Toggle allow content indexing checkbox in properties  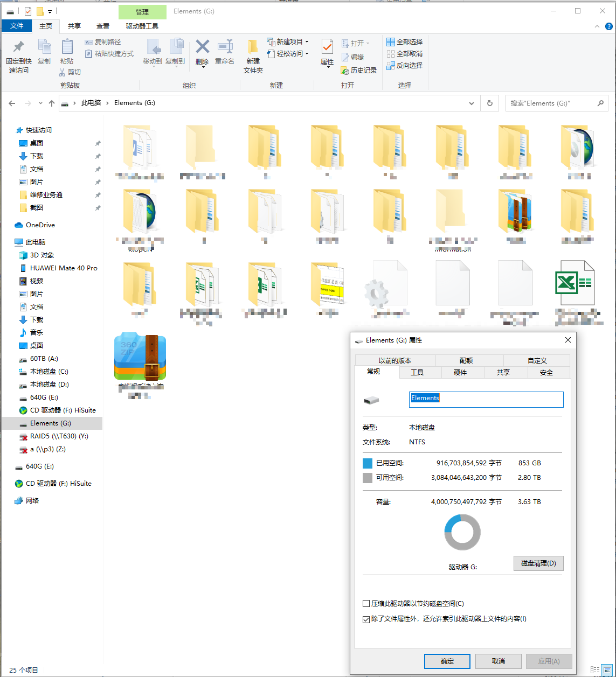(x=366, y=619)
